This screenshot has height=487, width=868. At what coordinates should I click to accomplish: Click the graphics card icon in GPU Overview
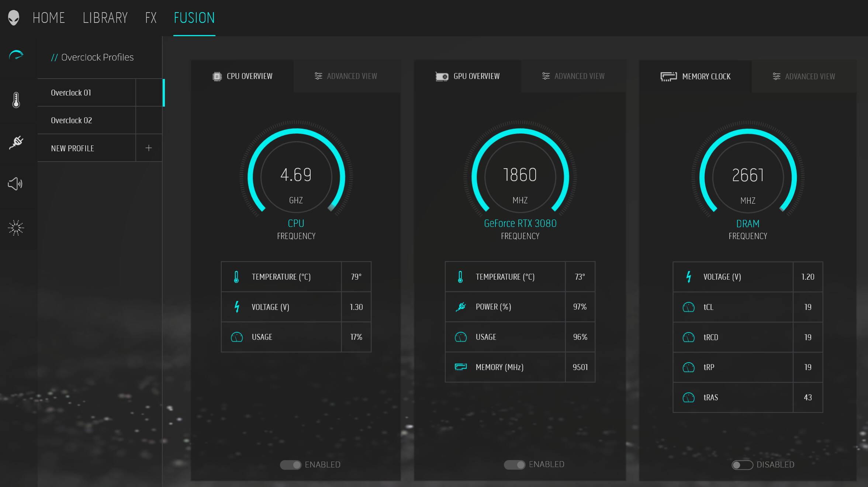pos(442,76)
